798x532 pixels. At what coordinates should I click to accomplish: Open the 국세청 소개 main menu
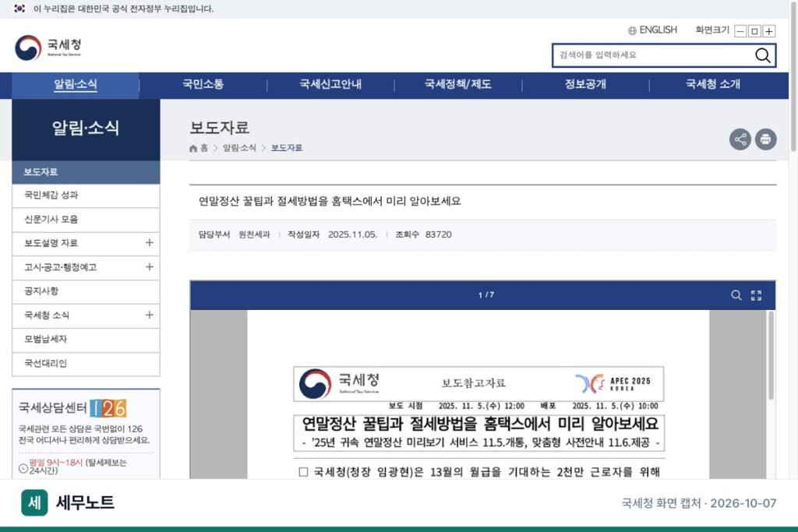click(x=713, y=84)
